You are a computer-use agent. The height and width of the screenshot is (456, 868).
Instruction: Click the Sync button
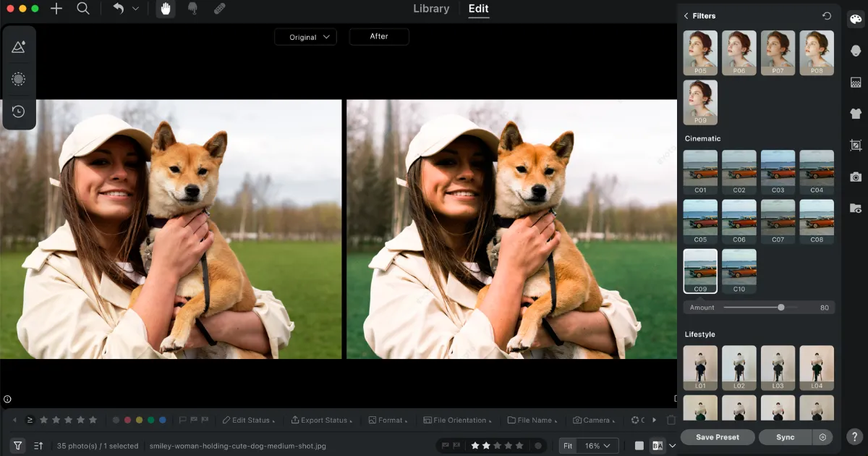click(x=785, y=437)
